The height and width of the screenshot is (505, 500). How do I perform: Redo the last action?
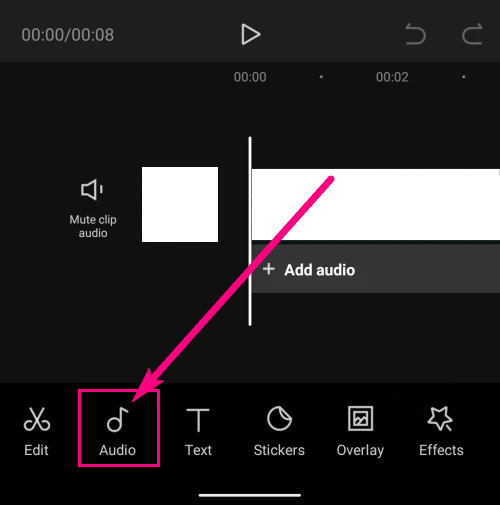click(x=472, y=34)
